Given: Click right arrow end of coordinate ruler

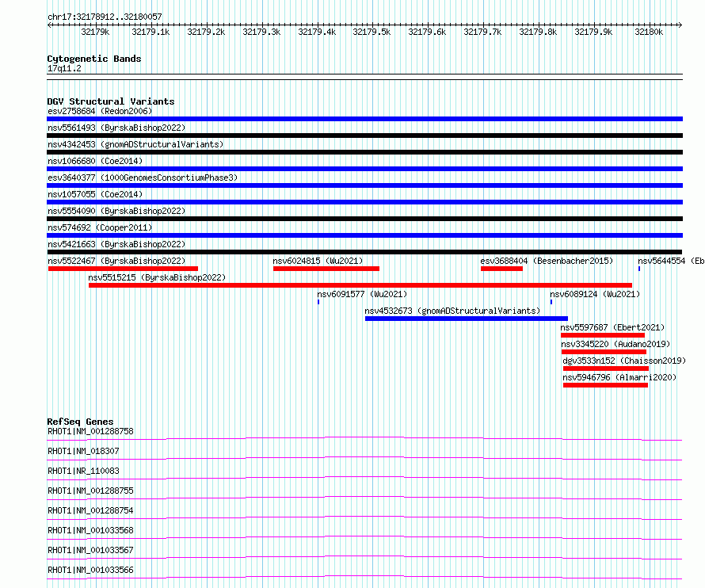Looking at the screenshot, I should (680, 25).
